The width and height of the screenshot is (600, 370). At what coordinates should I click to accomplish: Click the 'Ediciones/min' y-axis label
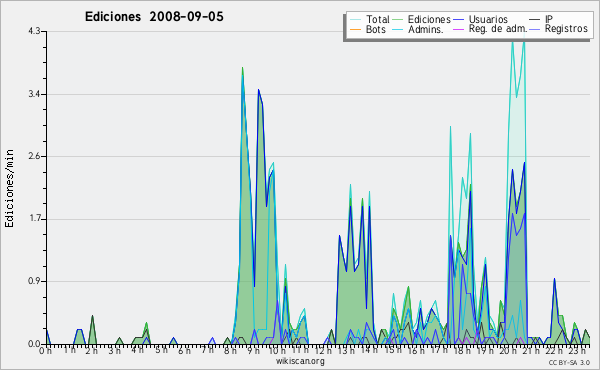click(9, 188)
